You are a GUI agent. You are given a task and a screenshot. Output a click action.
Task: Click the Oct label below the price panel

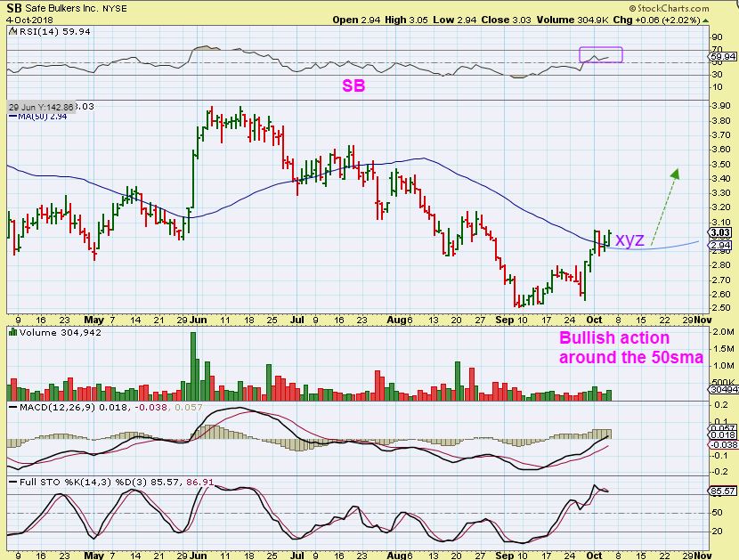pyautogui.click(x=594, y=320)
